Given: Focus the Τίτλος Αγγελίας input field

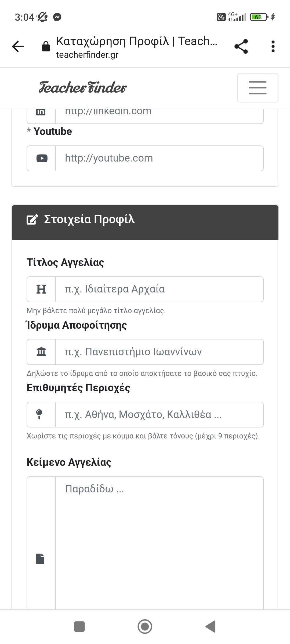Looking at the screenshot, I should (x=159, y=289).
